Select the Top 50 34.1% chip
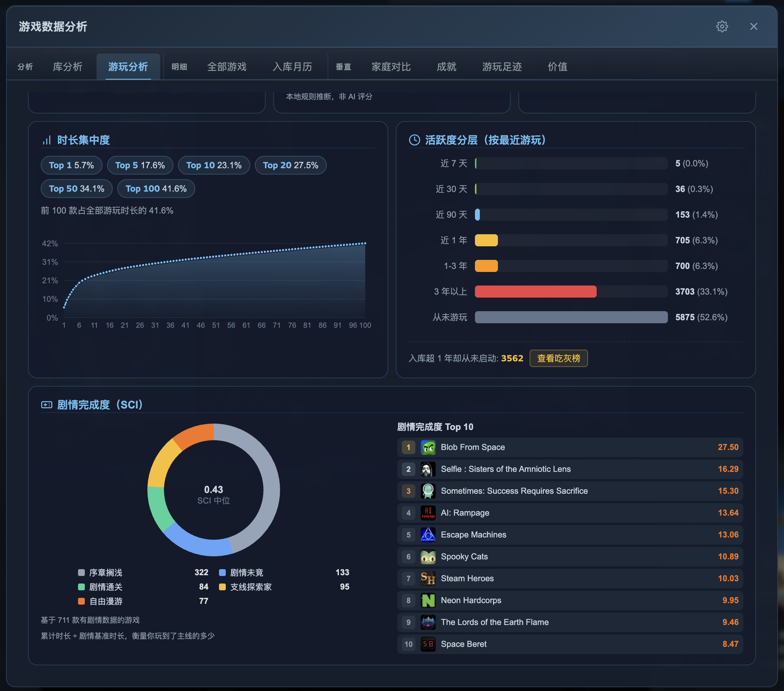The height and width of the screenshot is (691, 784). click(77, 189)
